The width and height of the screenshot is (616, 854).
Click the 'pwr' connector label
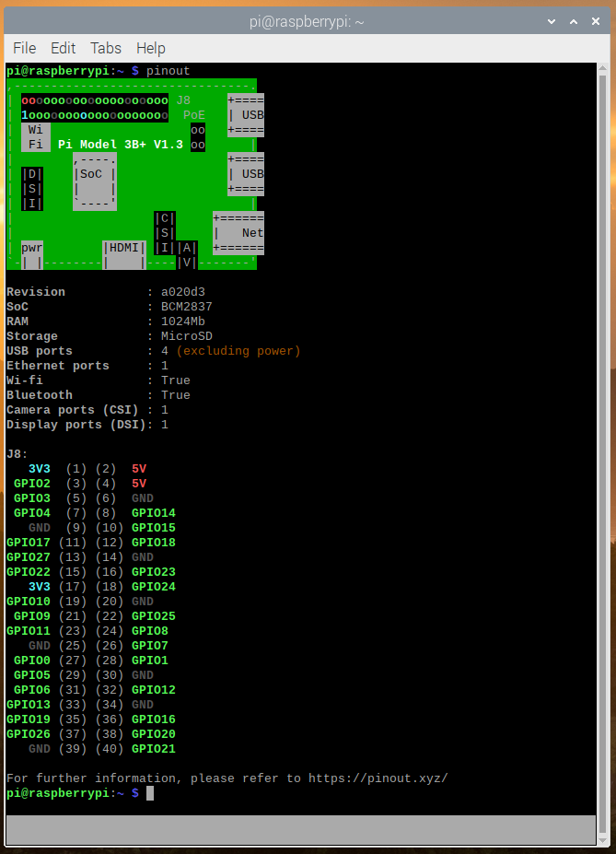coord(32,248)
